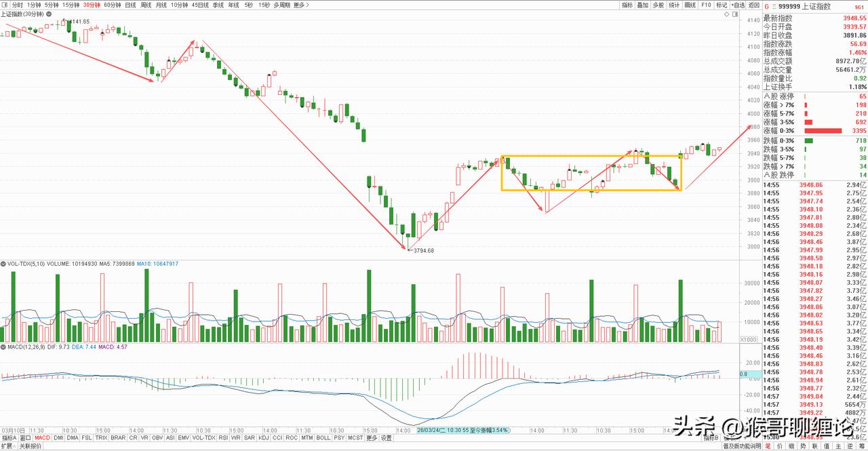Select the DMA indicator tab
The width and height of the screenshot is (868, 451).
(73, 437)
